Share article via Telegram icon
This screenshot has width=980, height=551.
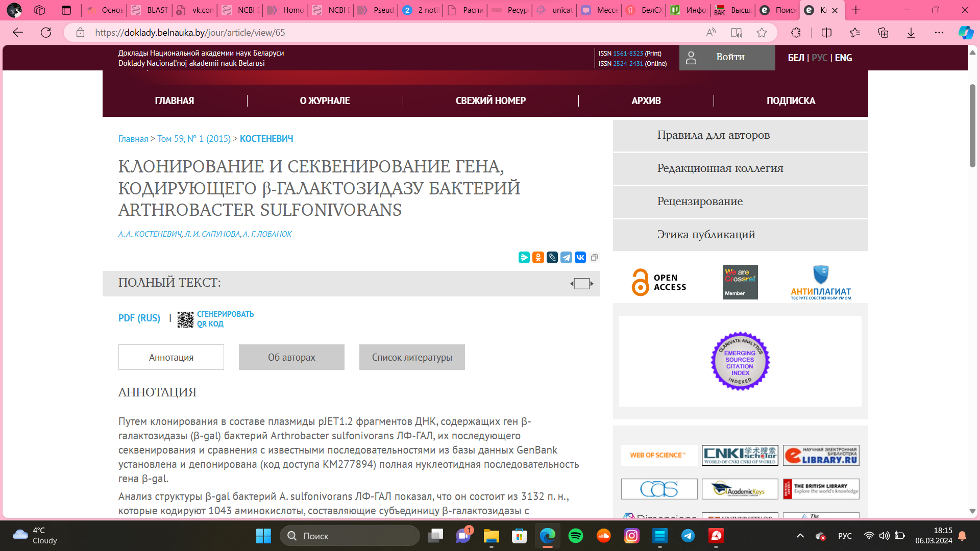[x=566, y=257]
